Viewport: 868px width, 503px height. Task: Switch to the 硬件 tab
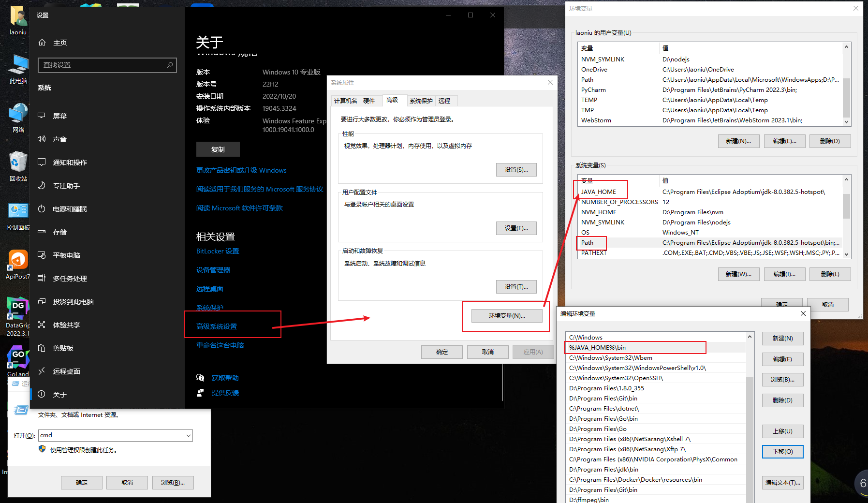(370, 101)
